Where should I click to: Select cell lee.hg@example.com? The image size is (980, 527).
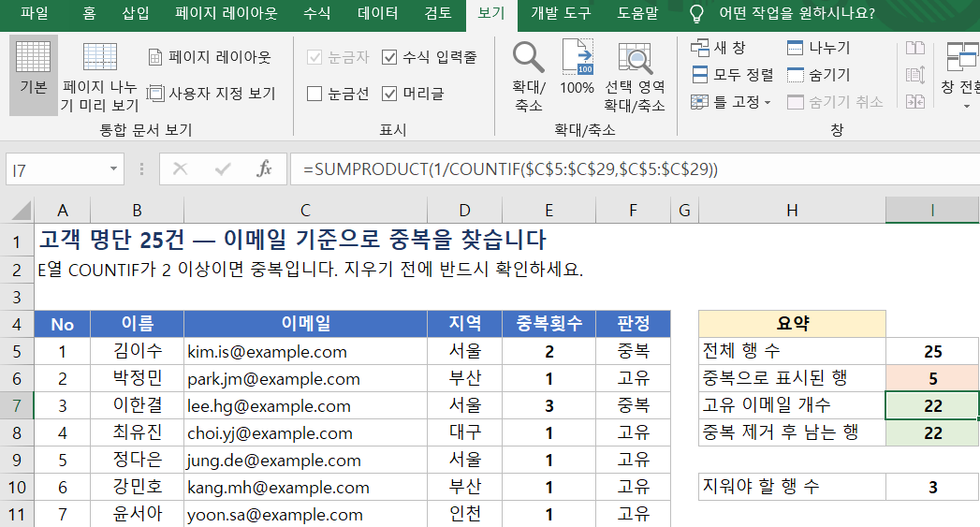(305, 405)
